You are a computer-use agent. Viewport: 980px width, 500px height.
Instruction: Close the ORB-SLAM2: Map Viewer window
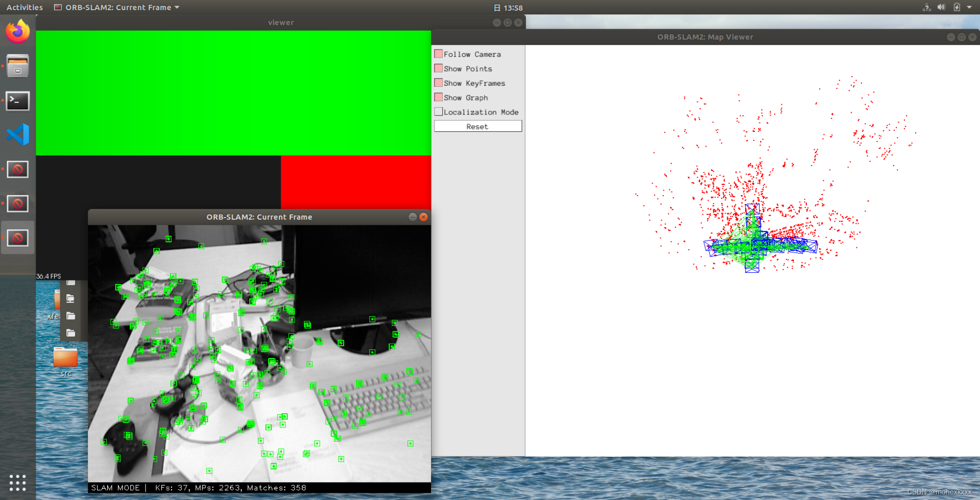972,37
